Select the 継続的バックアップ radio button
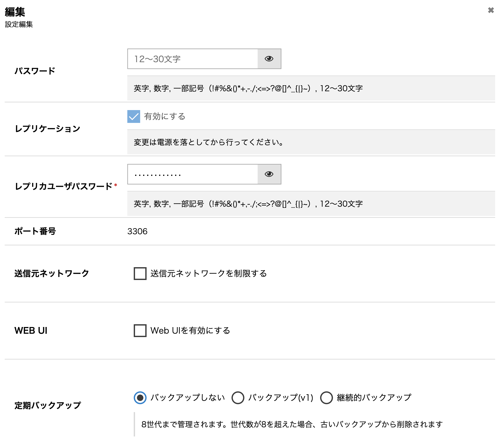Viewport: 499px width, 448px height. (x=326, y=398)
